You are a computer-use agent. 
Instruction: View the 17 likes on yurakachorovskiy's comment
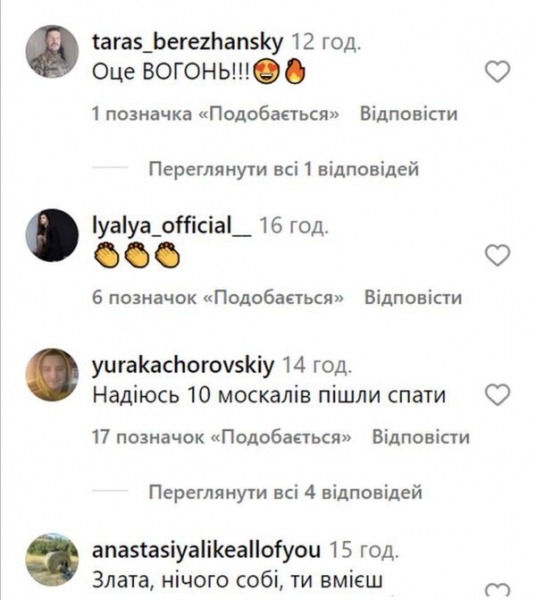pos(222,437)
